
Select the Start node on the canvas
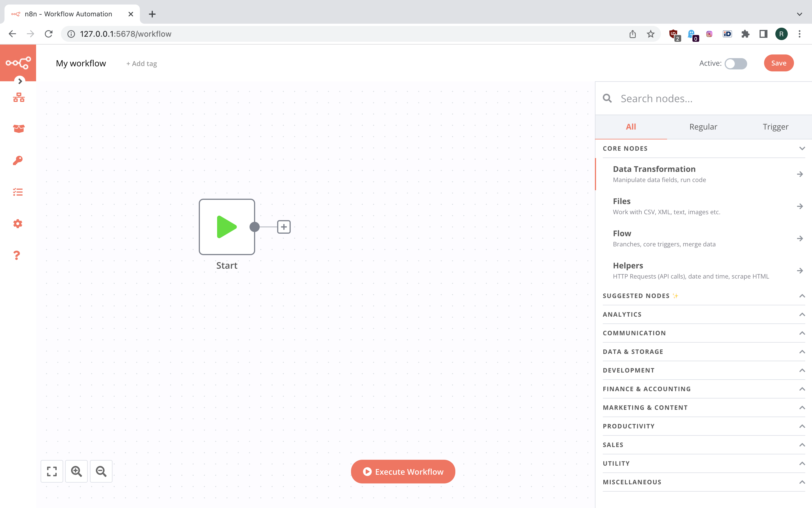[x=227, y=227]
